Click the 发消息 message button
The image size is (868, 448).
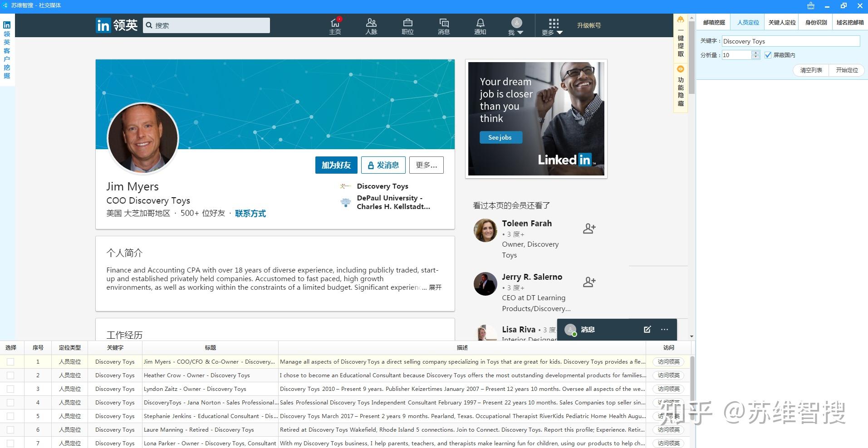point(383,165)
